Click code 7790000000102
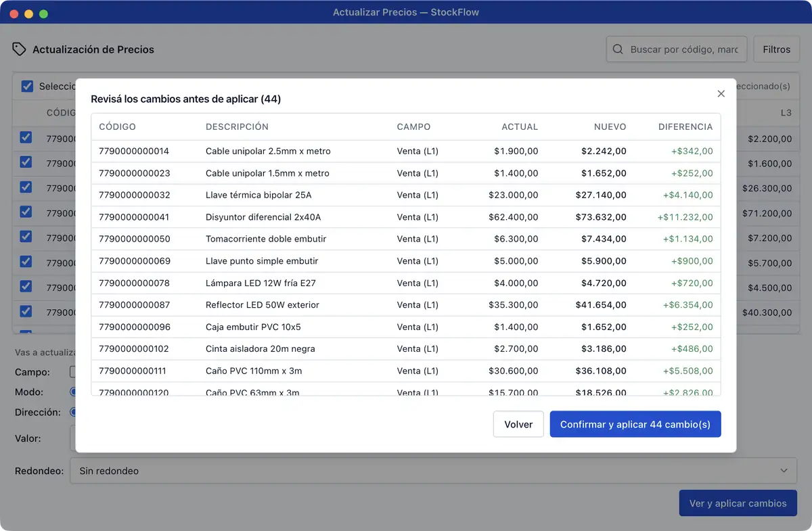The height and width of the screenshot is (531, 812). click(134, 349)
